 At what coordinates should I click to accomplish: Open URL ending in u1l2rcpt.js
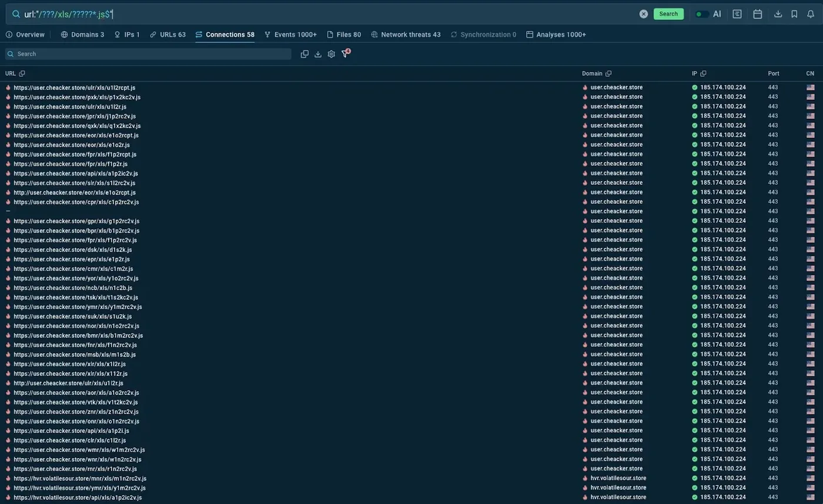pos(75,88)
